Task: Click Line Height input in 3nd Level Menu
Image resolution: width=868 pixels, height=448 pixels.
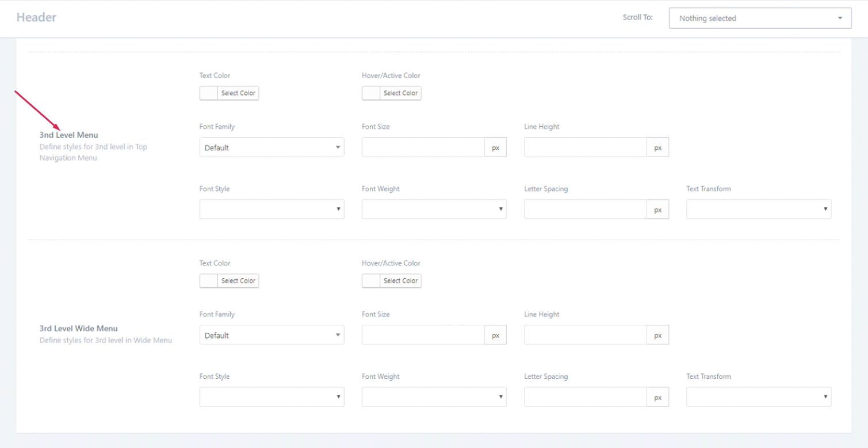Action: coord(585,147)
